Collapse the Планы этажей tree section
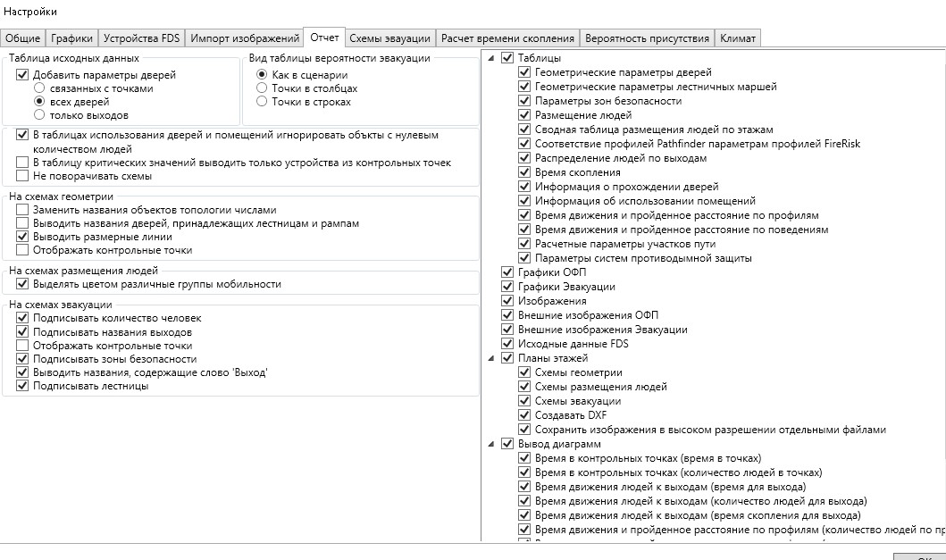Screen dimensions: 946x560 (491, 358)
